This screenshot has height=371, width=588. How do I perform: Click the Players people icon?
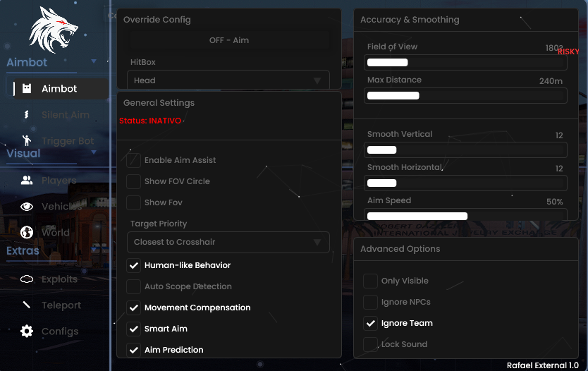[x=27, y=181]
